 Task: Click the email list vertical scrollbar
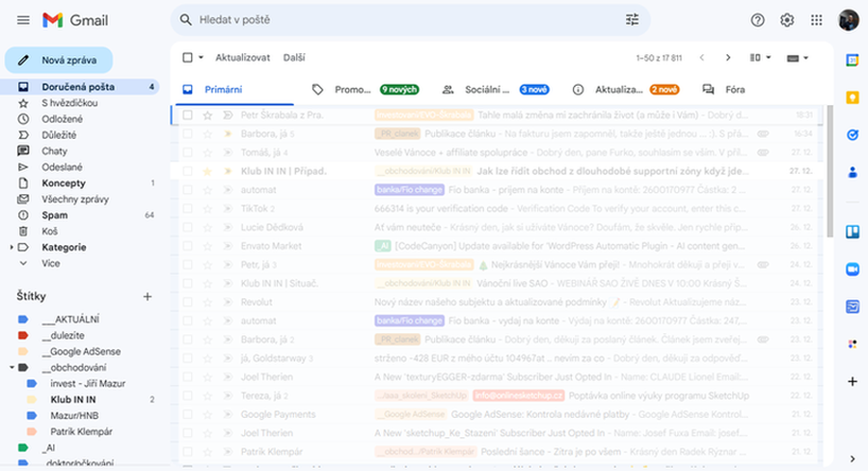tap(829, 172)
